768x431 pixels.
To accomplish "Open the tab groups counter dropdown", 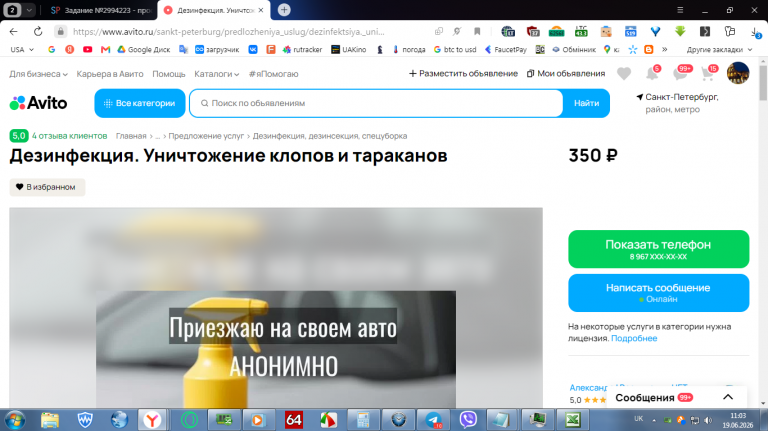I will tap(20, 10).
